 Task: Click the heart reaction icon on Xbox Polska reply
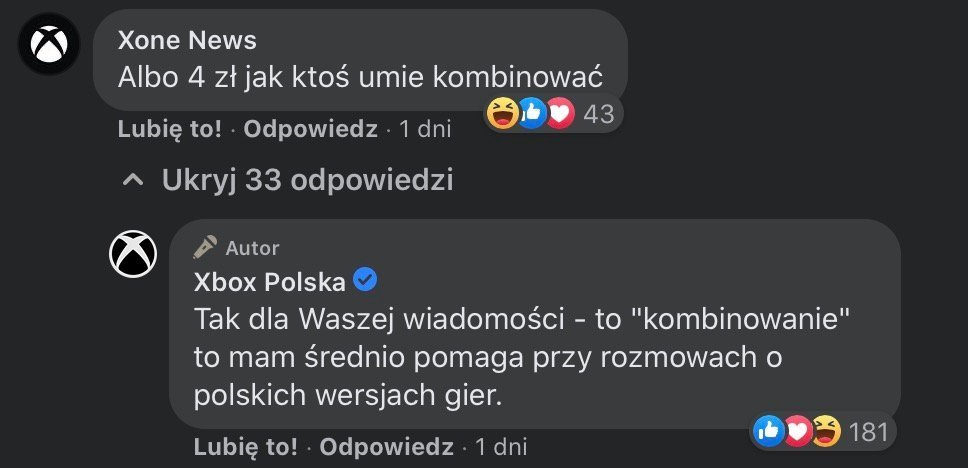(797, 431)
